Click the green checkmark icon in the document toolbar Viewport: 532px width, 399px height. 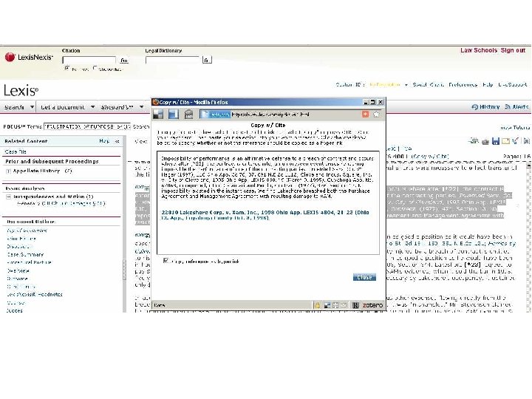point(516,141)
